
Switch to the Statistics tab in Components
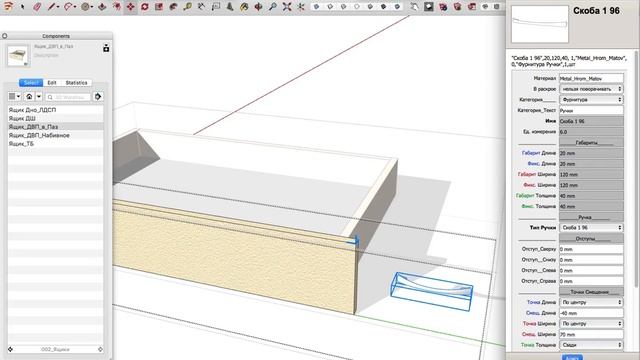pos(76,83)
